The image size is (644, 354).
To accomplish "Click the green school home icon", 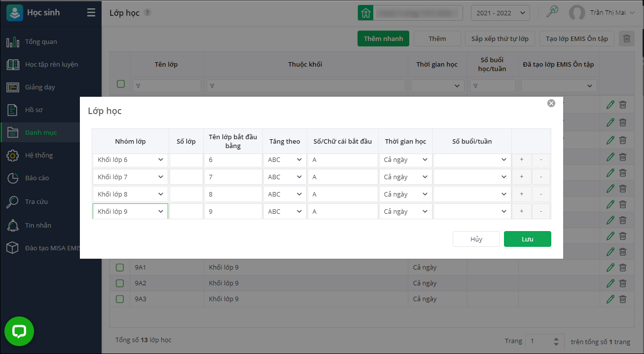I will 365,13.
